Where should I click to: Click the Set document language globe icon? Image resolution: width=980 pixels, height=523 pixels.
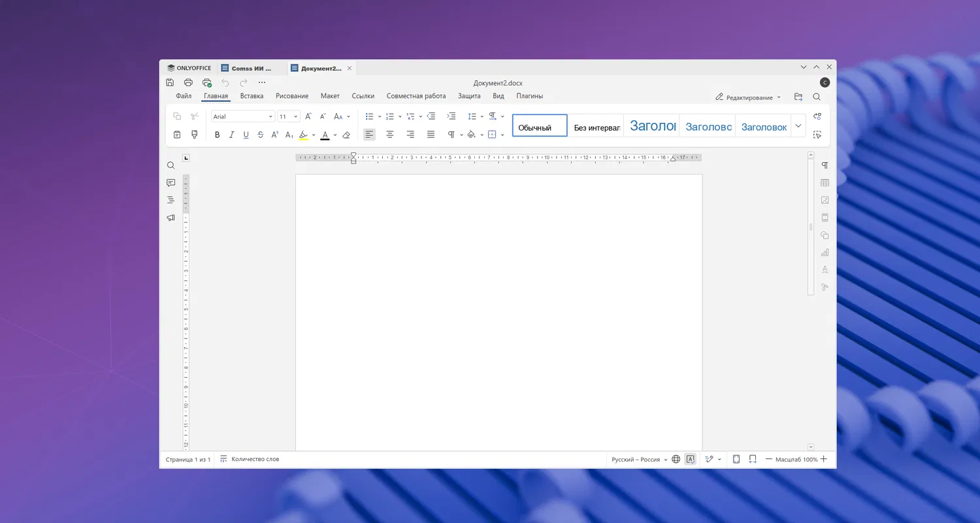pyautogui.click(x=676, y=460)
